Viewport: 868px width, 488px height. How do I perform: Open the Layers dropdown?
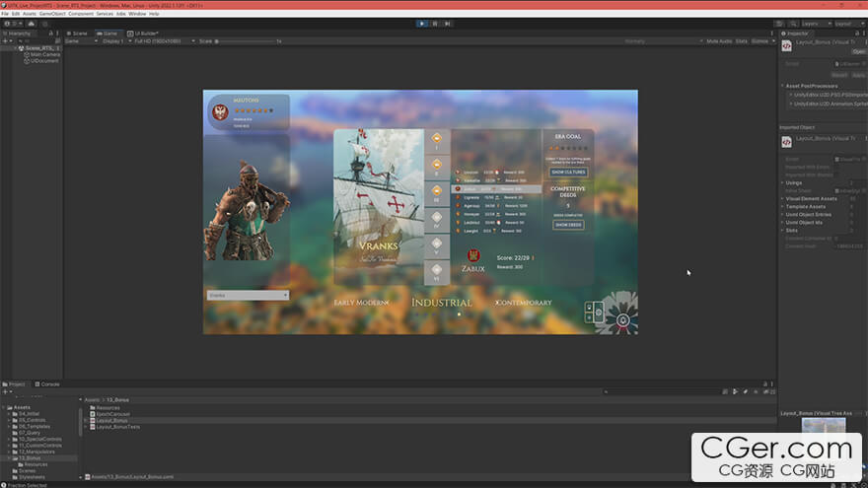817,24
